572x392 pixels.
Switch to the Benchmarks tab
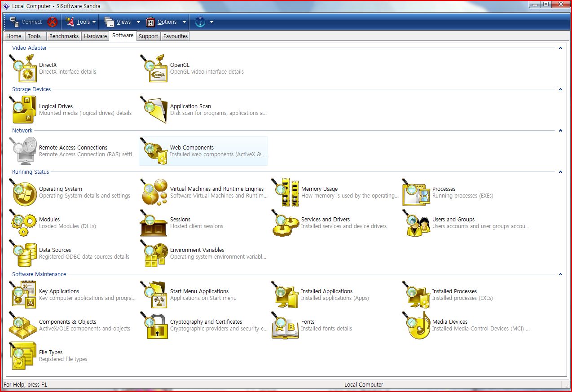(x=64, y=36)
